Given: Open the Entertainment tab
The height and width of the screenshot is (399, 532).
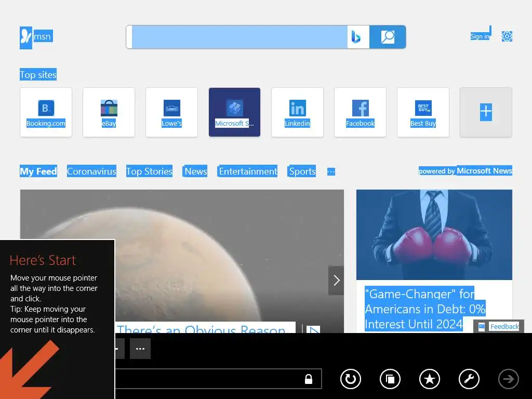Looking at the screenshot, I should [248, 171].
